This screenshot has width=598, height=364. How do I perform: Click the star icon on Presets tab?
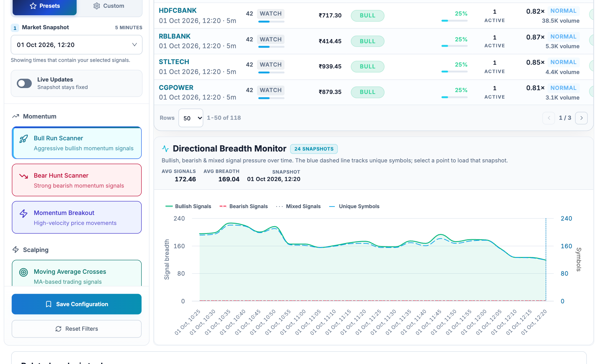click(x=33, y=6)
